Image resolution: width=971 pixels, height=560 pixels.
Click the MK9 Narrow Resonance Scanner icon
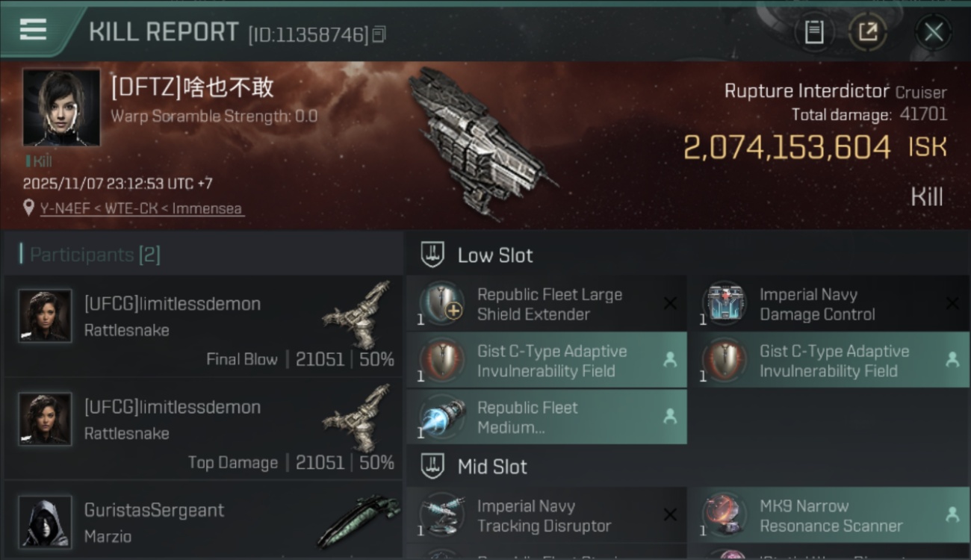725,515
